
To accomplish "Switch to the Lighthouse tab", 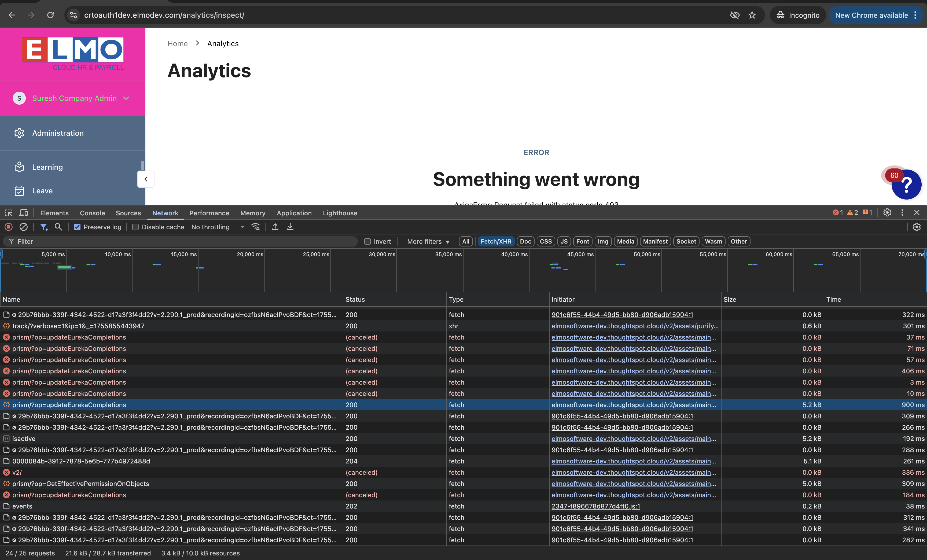I will pos(340,213).
